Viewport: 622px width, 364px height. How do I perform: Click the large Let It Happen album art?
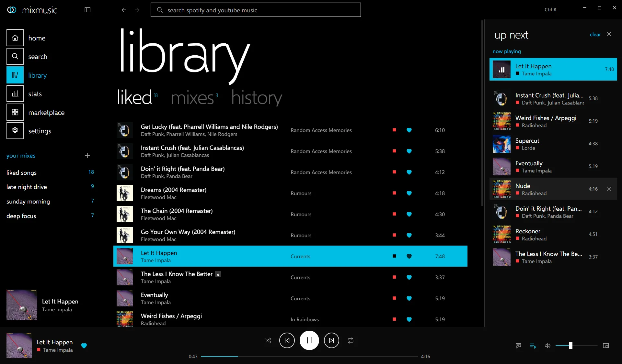click(x=22, y=305)
